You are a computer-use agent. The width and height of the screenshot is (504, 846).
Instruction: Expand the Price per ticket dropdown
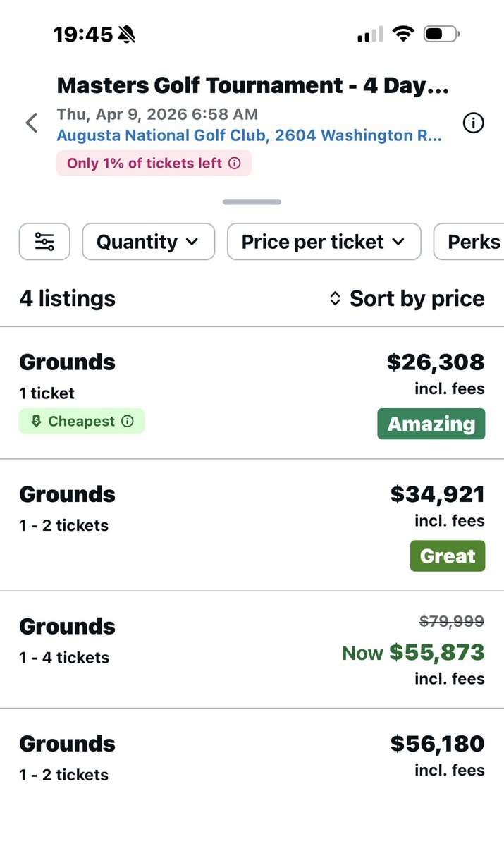click(x=324, y=242)
